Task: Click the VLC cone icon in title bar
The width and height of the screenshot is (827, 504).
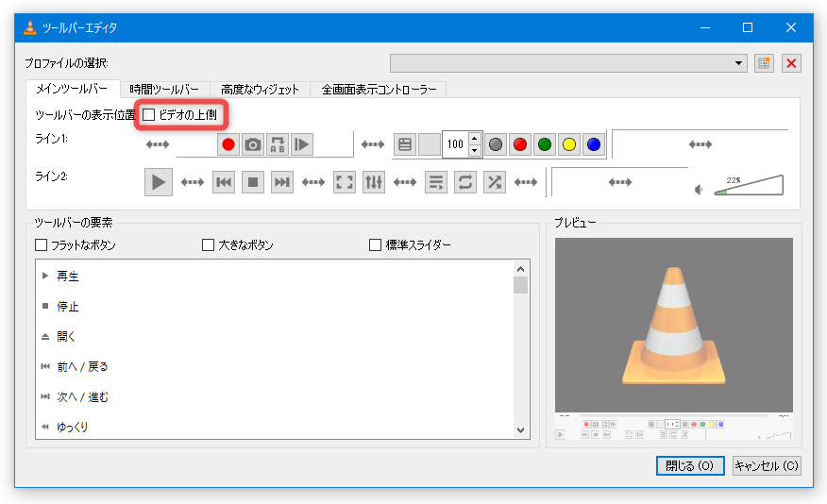Action: [x=30, y=27]
